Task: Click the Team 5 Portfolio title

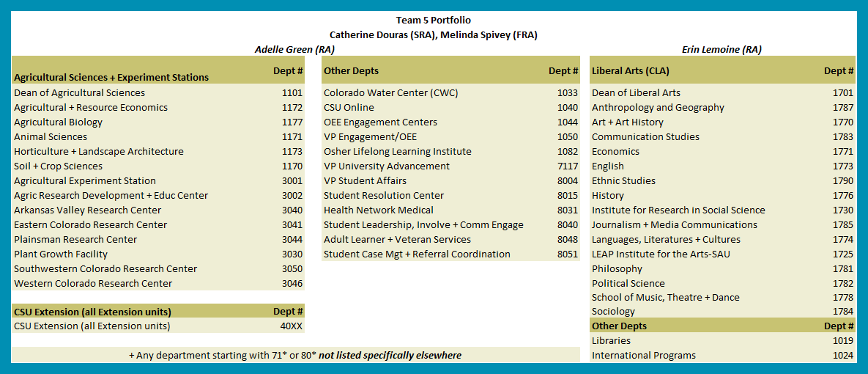Action: (x=434, y=20)
